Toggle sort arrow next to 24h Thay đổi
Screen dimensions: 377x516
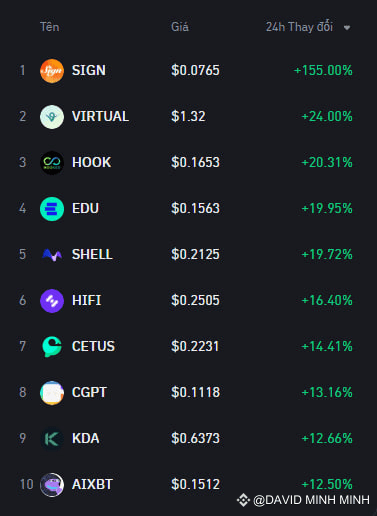(x=347, y=28)
